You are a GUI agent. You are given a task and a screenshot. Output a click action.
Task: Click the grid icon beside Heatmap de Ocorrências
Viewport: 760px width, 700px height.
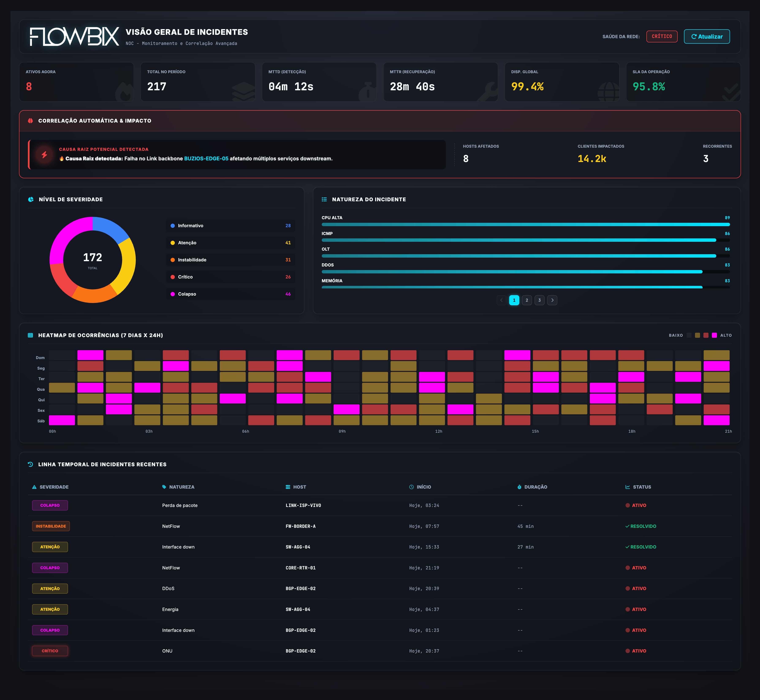[x=30, y=335]
